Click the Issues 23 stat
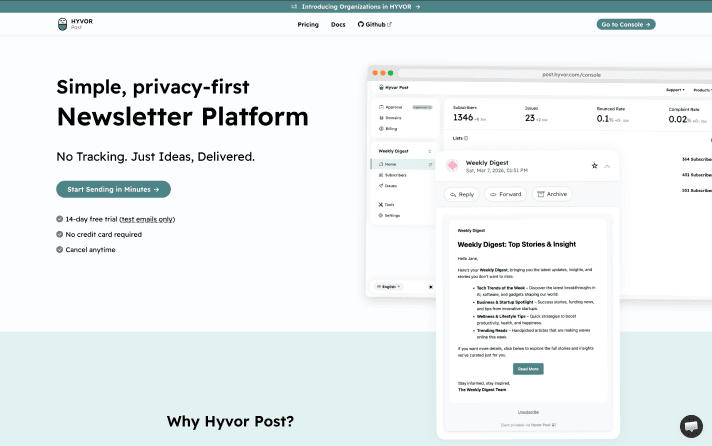This screenshot has height=446, width=712. [x=536, y=114]
